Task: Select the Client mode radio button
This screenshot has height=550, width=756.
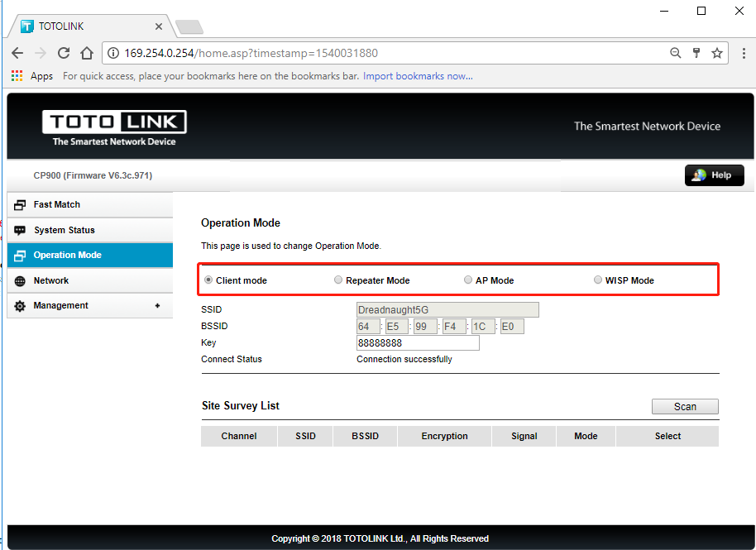Action: 208,280
